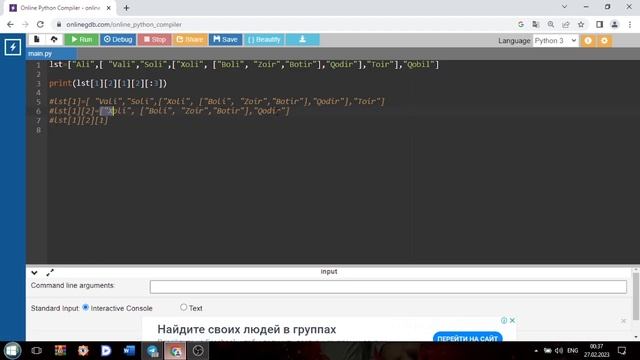Open the browser profile icon
640x360 pixels.
click(614, 24)
